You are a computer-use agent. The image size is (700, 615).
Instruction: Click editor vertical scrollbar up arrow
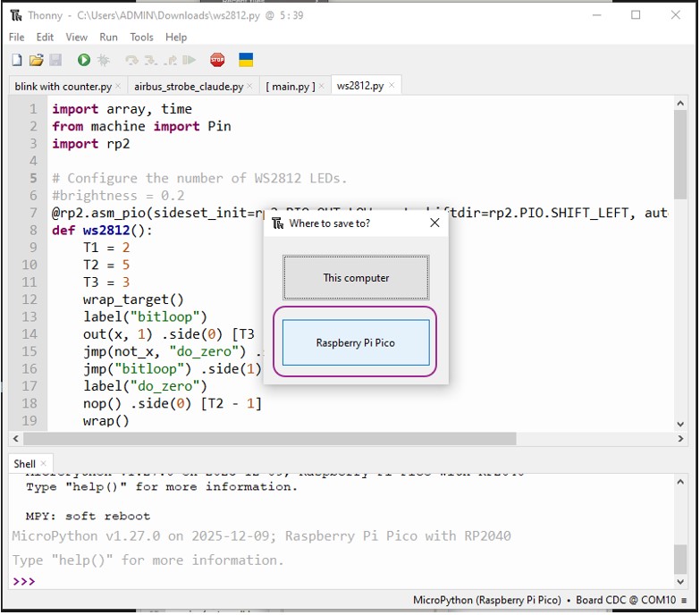click(x=680, y=104)
